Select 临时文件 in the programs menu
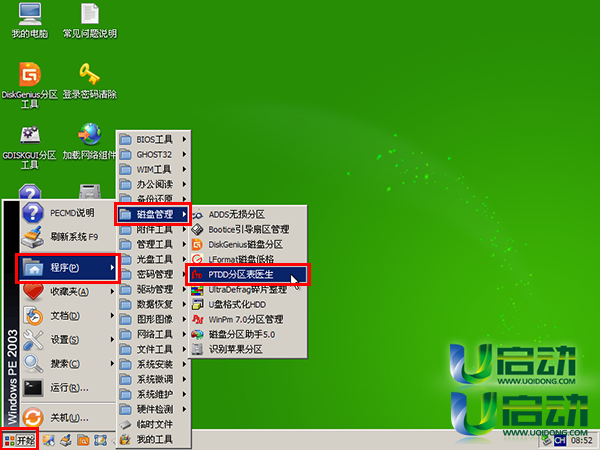The height and width of the screenshot is (450, 600). (153, 424)
